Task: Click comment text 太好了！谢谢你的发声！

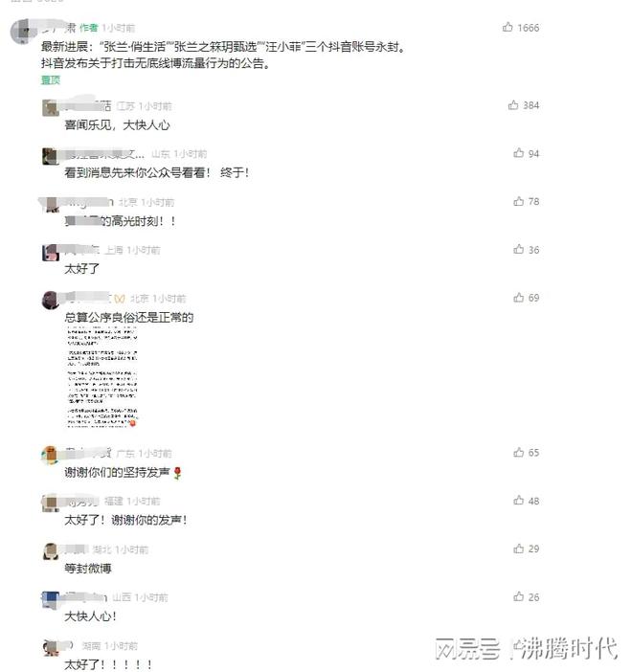Action: click(125, 521)
